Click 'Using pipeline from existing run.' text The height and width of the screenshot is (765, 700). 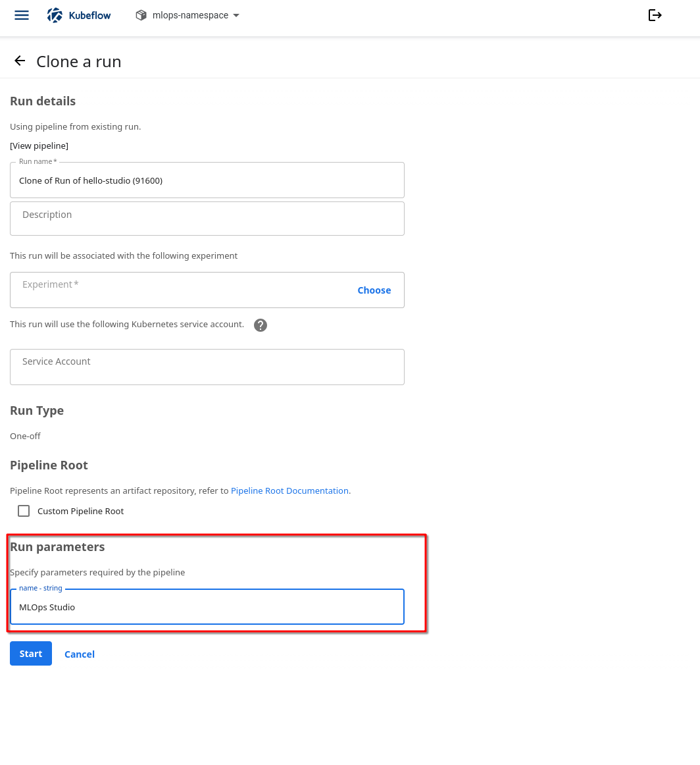[x=76, y=127]
